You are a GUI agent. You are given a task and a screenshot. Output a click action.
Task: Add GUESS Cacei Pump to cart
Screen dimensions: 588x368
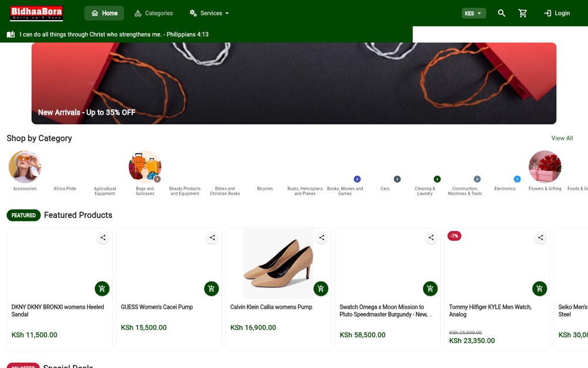tap(212, 289)
